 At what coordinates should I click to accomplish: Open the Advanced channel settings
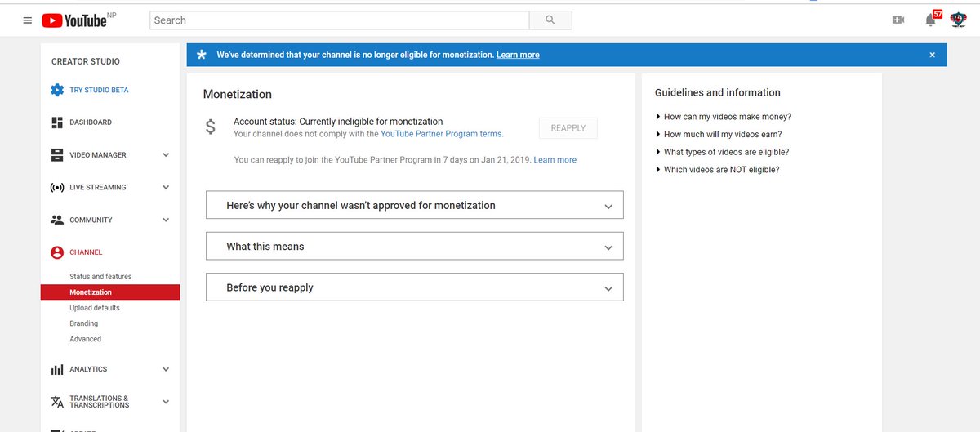[x=86, y=339]
